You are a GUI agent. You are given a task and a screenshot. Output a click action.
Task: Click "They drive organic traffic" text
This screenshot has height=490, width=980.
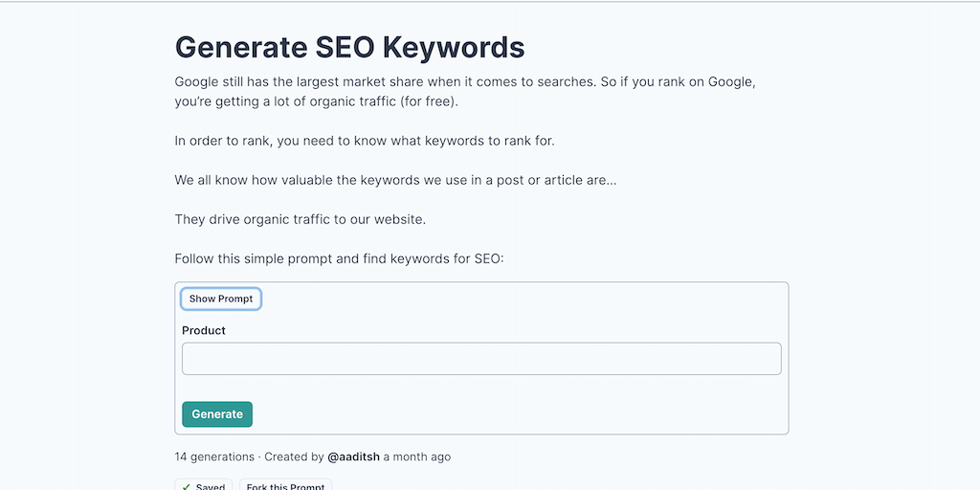coord(300,219)
